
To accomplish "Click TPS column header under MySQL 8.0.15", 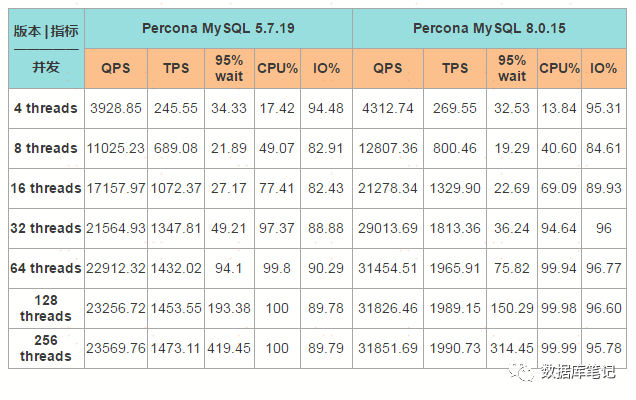I will tap(455, 68).
